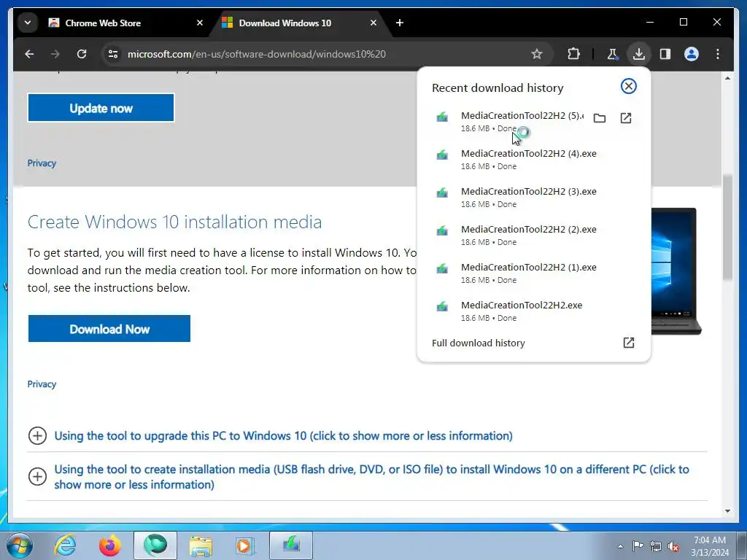Toggle the Downloads toolbar icon
The image size is (747, 560).
click(x=639, y=54)
